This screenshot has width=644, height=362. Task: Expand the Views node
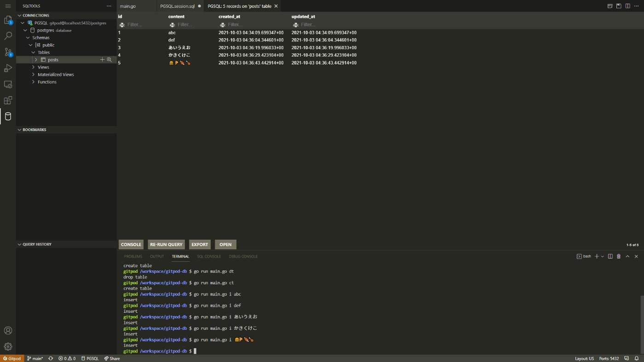tap(34, 67)
